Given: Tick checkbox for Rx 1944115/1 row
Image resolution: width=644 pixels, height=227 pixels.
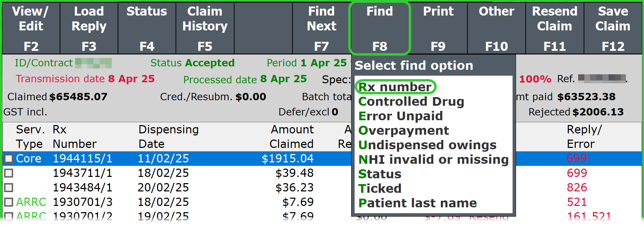Looking at the screenshot, I should tap(9, 159).
